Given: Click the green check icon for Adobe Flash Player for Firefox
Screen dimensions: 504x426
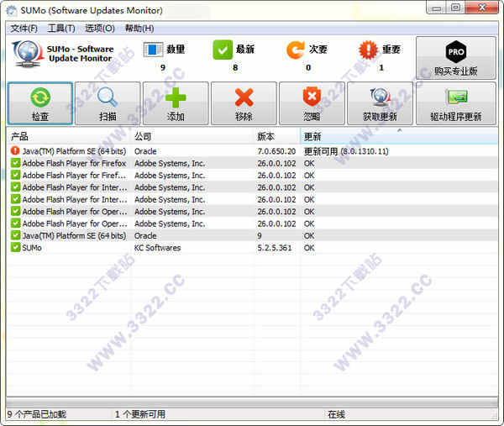Looking at the screenshot, I should (15, 163).
